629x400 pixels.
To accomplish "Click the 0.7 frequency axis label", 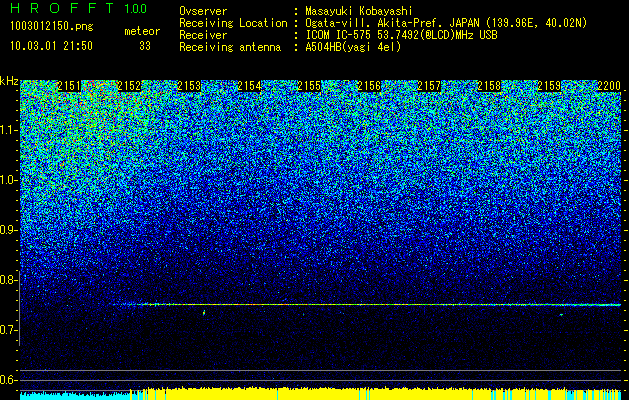I will pyautogui.click(x=8, y=330).
